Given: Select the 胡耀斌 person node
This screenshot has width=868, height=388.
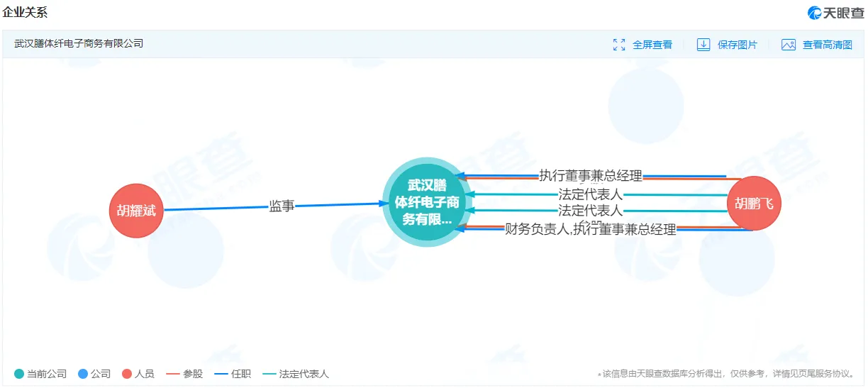Looking at the screenshot, I should 136,211.
